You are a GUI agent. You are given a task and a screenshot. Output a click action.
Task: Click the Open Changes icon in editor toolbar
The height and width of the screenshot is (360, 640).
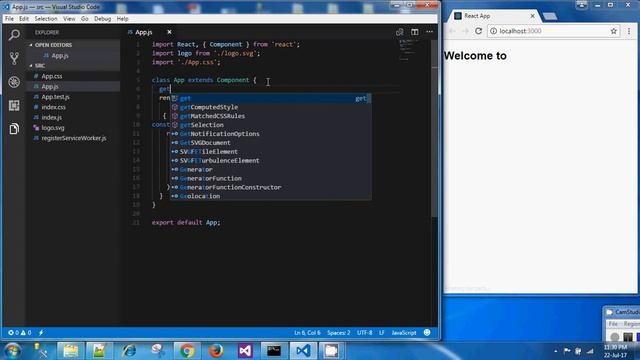(400, 32)
